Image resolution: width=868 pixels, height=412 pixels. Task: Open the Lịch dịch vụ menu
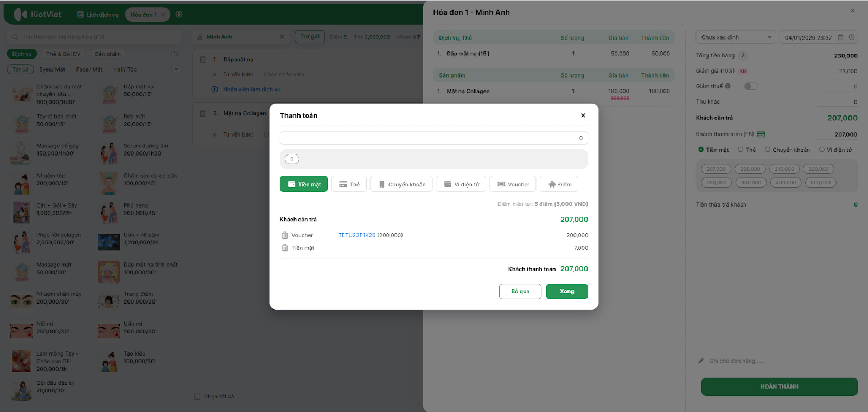[x=98, y=15]
